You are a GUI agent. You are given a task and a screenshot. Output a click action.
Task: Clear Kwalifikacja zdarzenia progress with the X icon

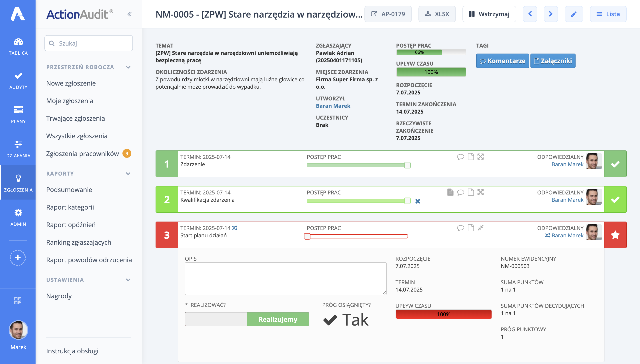pos(418,201)
